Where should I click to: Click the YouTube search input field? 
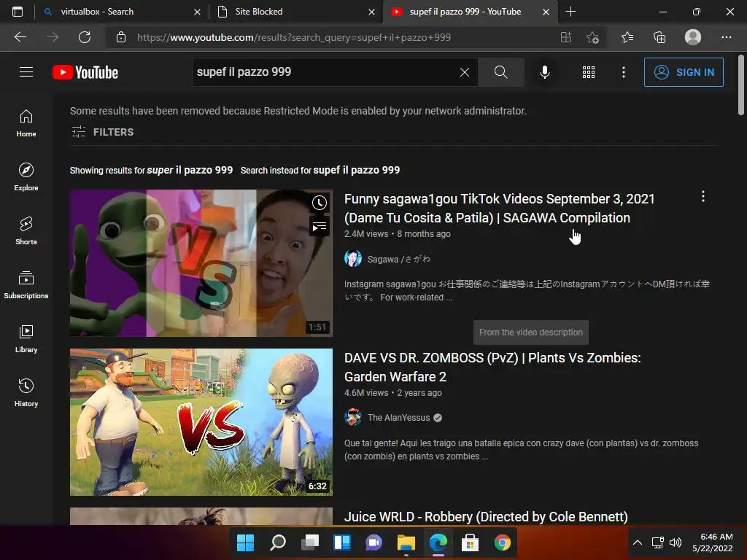tap(326, 72)
